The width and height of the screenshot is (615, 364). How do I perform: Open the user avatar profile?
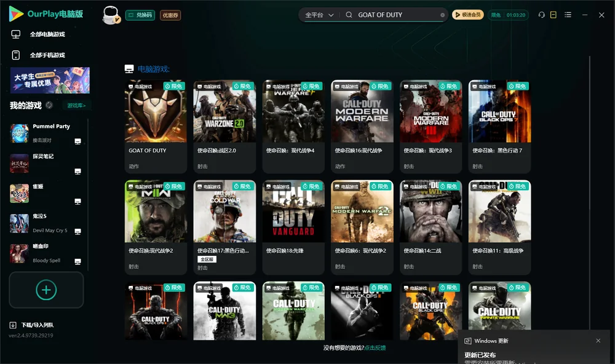point(111,15)
